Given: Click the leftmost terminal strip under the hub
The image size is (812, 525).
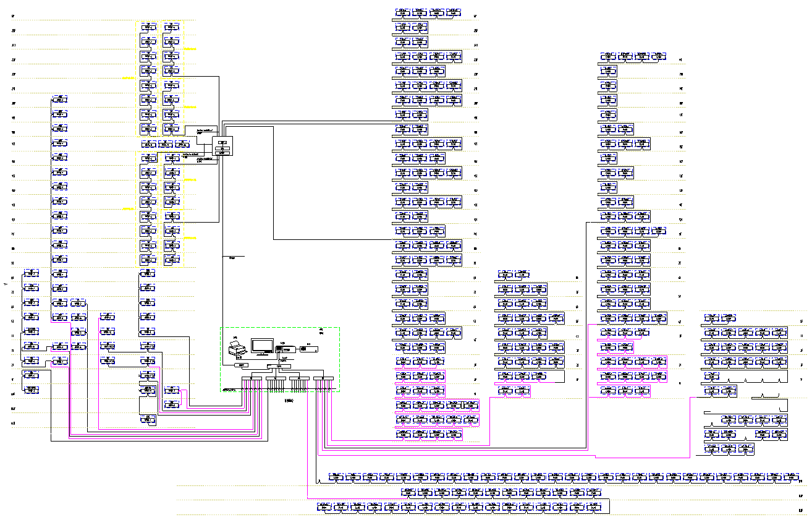Looking at the screenshot, I should coord(253,378).
